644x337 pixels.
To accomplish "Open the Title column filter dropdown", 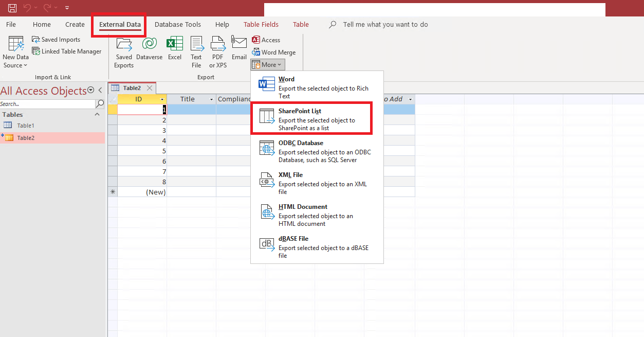I will click(x=211, y=99).
